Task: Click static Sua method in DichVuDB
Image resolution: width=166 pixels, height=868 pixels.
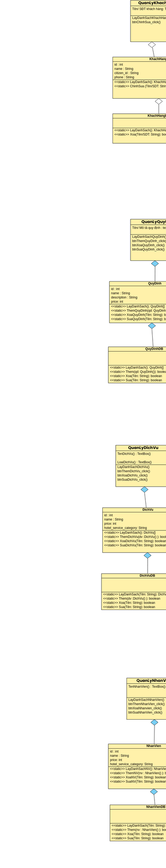Action: (x=129, y=607)
